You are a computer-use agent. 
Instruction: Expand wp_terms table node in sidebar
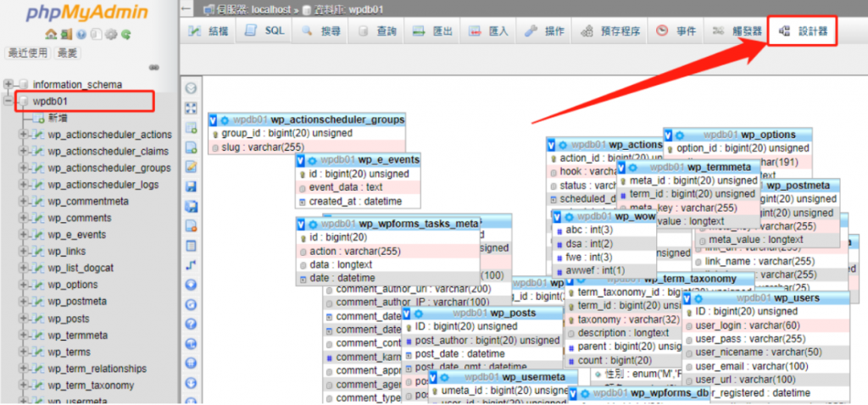click(x=24, y=352)
